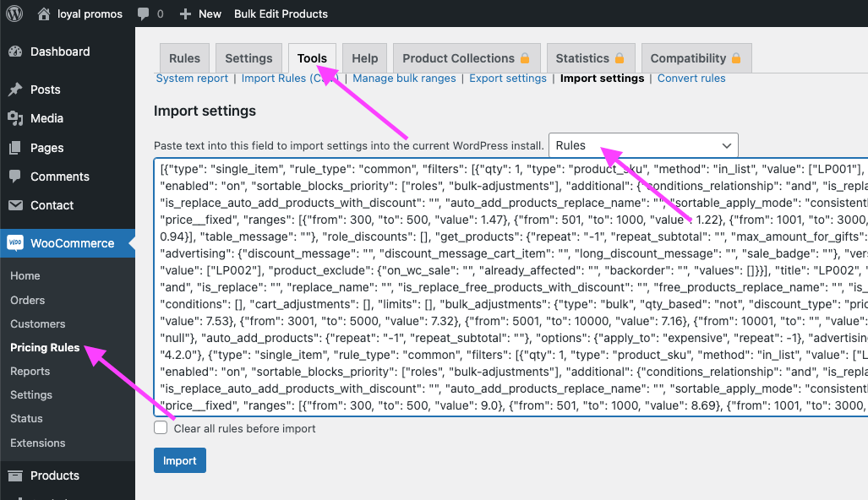Click the plus icon next to New
868x500 pixels.
click(185, 14)
